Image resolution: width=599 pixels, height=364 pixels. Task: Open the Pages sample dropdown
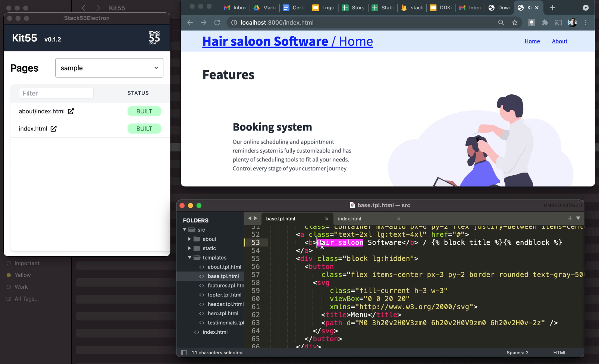109,68
